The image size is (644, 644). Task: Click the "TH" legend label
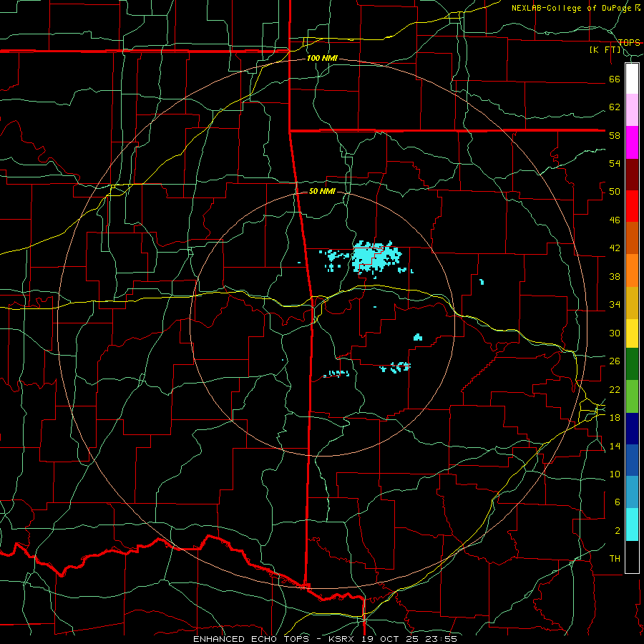point(615,559)
